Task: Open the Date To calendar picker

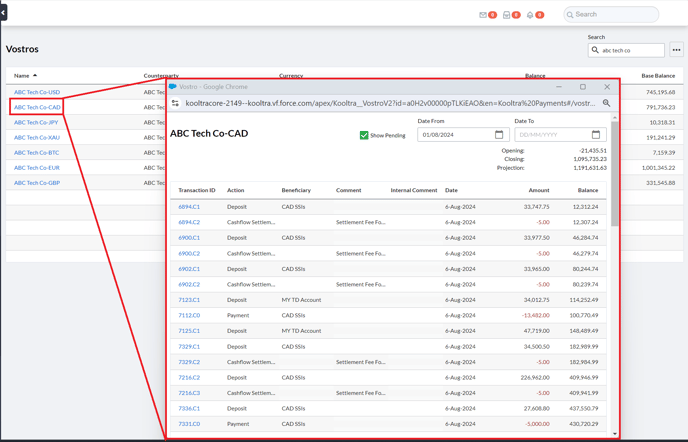Action: tap(596, 135)
